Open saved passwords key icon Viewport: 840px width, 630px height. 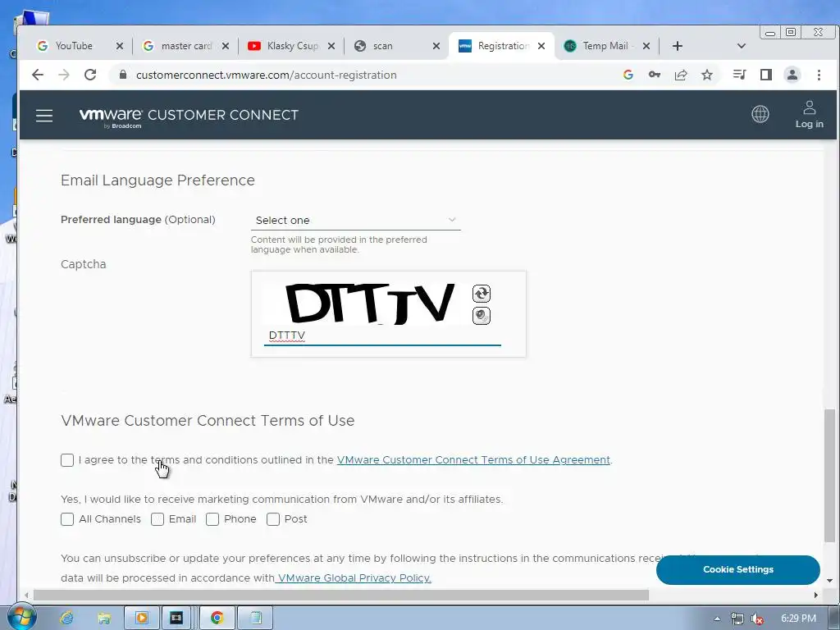coord(654,75)
